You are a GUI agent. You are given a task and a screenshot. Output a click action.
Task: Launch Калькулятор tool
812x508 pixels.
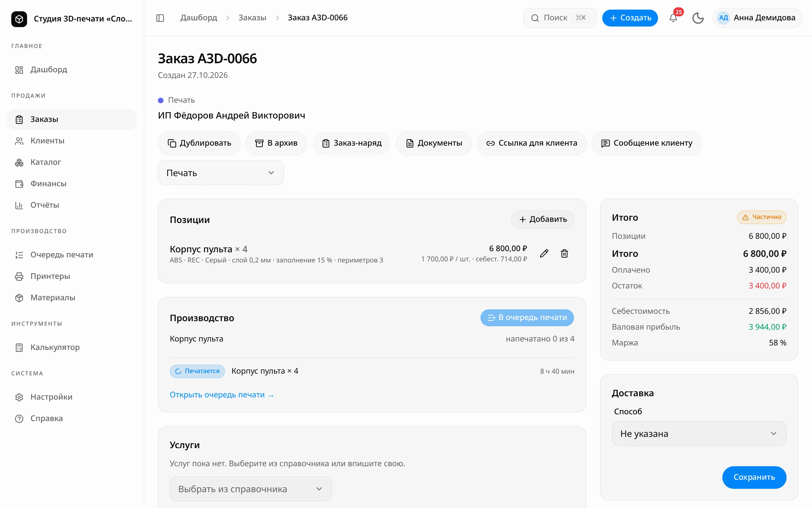[72, 347]
